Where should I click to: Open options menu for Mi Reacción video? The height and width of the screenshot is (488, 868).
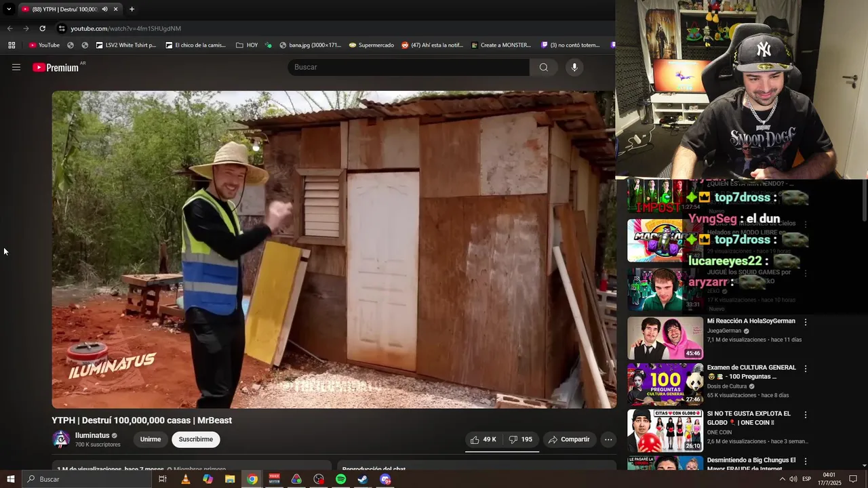point(806,323)
